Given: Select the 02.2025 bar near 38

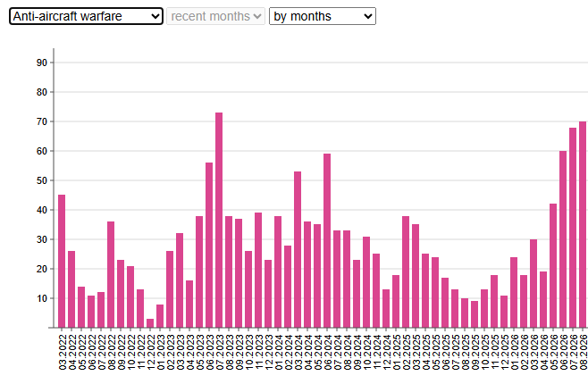Looking at the screenshot, I should pos(406,271).
